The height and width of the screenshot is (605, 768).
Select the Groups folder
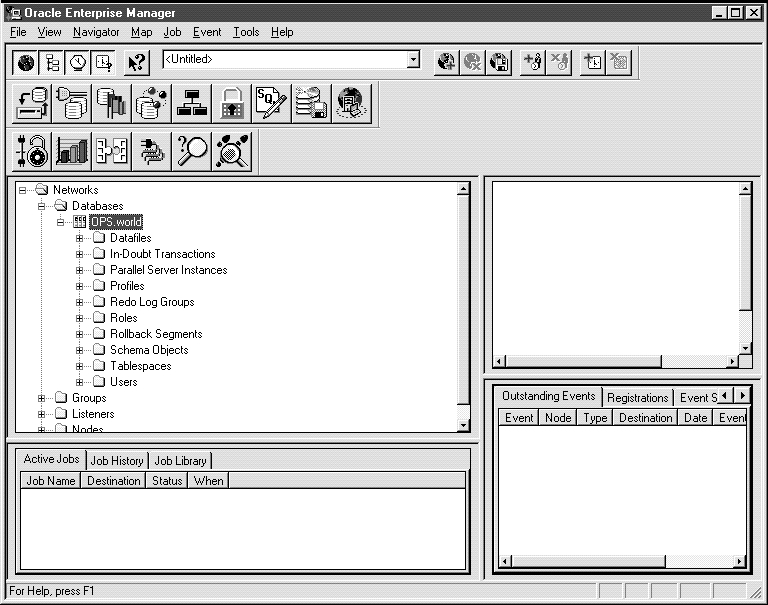coord(89,398)
